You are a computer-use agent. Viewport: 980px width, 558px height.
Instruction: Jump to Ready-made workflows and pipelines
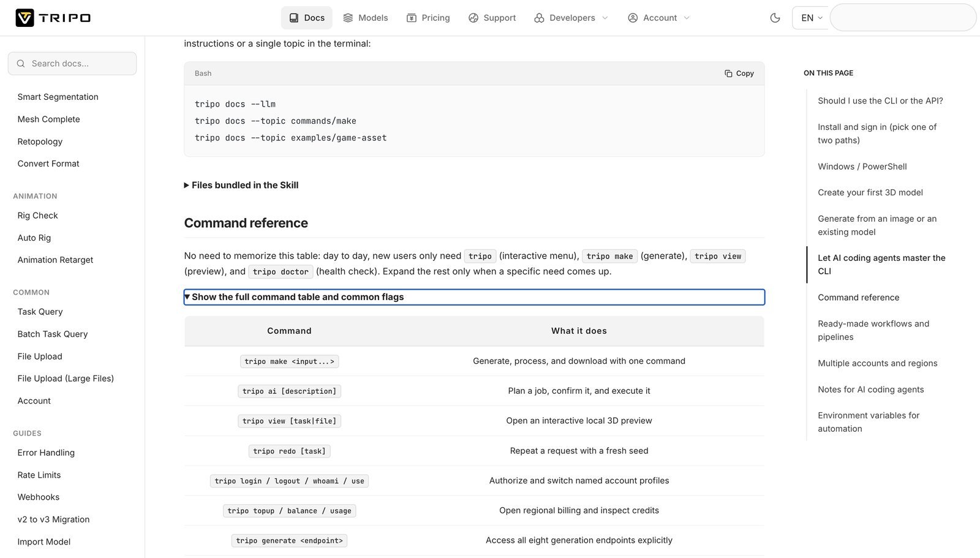(873, 330)
